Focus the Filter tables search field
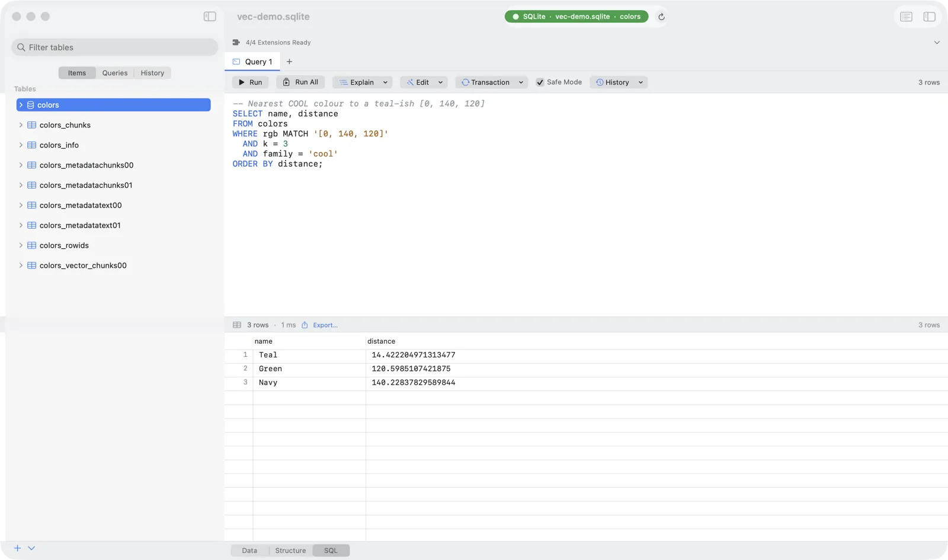Viewport: 948px width, 560px height. 115,47
